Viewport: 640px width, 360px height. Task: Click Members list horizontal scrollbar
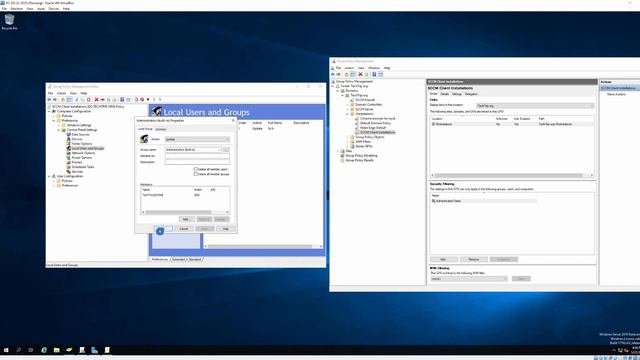pyautogui.click(x=185, y=212)
